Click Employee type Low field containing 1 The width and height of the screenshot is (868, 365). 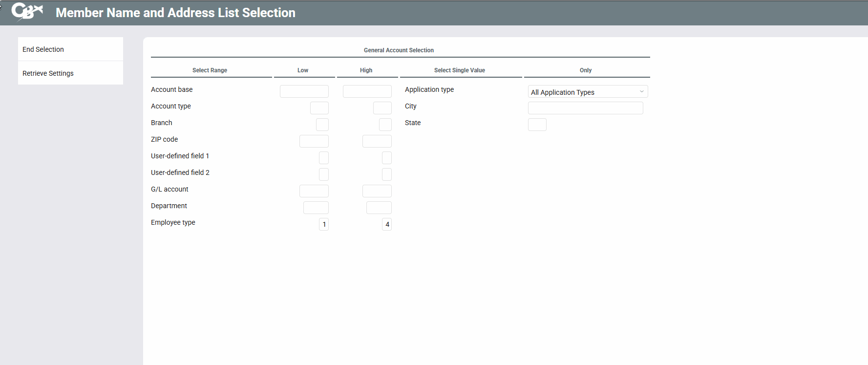323,224
